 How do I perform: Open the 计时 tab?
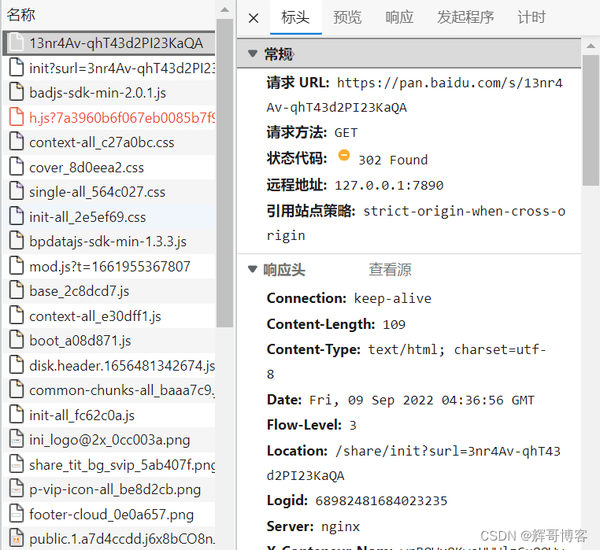click(x=531, y=18)
